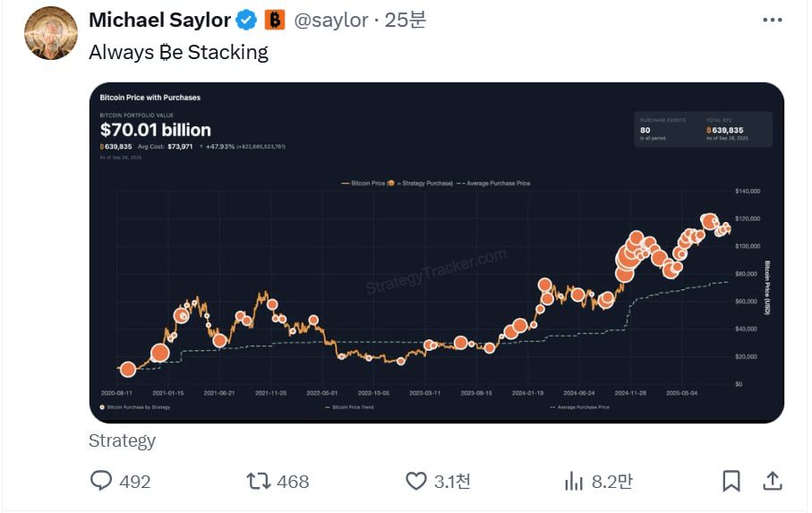The width and height of the screenshot is (812, 513).
Task: Bookmark this post
Action: click(731, 481)
